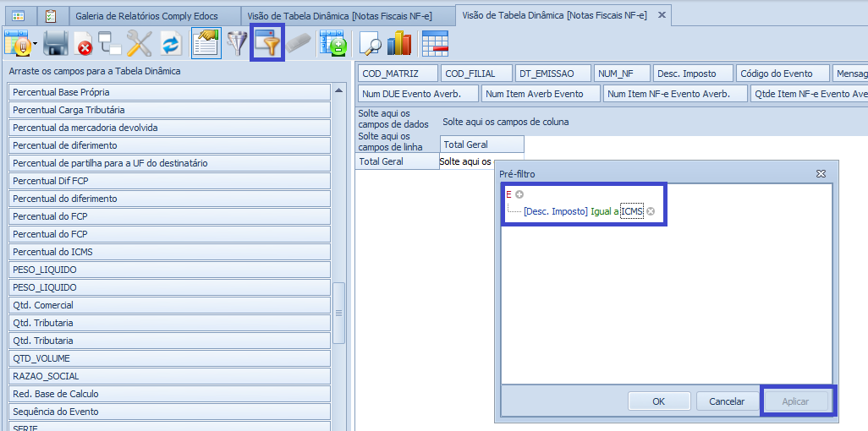Select the Red. Base de Calculo field
Viewport: 868px width, 431px height.
(169, 393)
